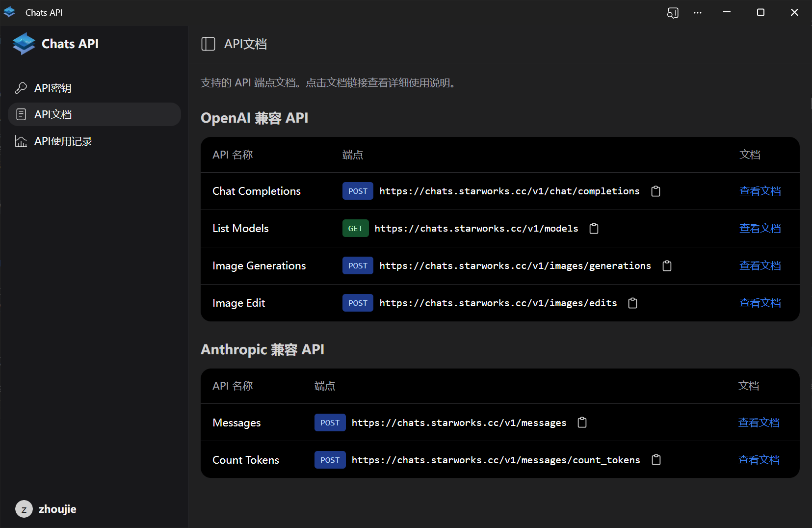Click the /v1/images/generations URL text
Image resolution: width=812 pixels, height=528 pixels.
pyautogui.click(x=515, y=266)
